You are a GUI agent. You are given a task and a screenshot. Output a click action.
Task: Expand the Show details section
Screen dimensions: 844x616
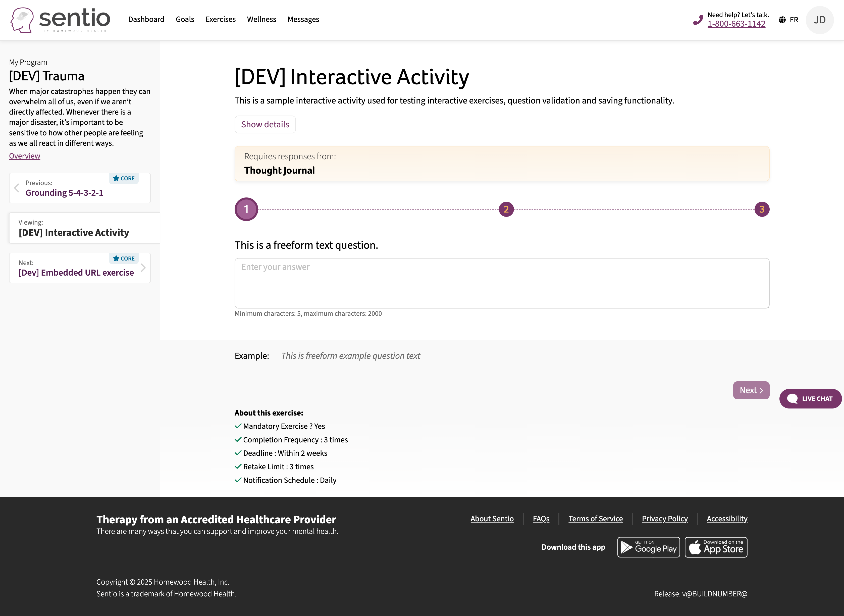tap(265, 125)
